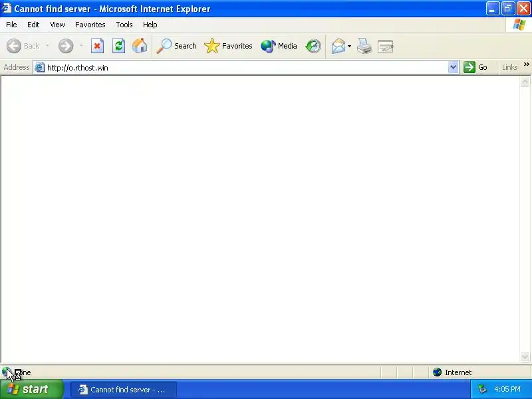Select 'Cannot find server' taskbar button

click(124, 390)
